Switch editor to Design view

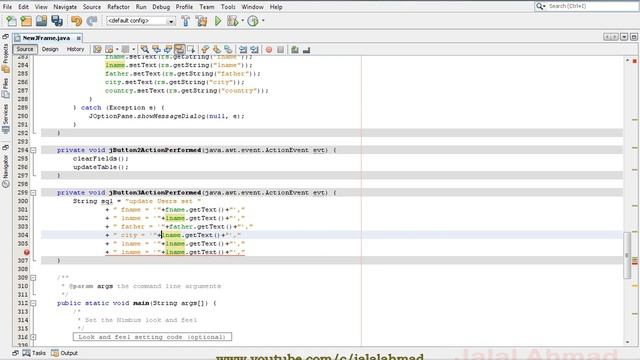[x=50, y=49]
